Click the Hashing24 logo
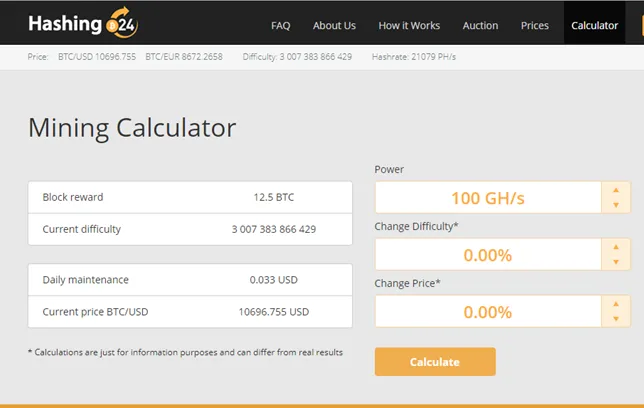The width and height of the screenshot is (644, 408). pyautogui.click(x=83, y=23)
